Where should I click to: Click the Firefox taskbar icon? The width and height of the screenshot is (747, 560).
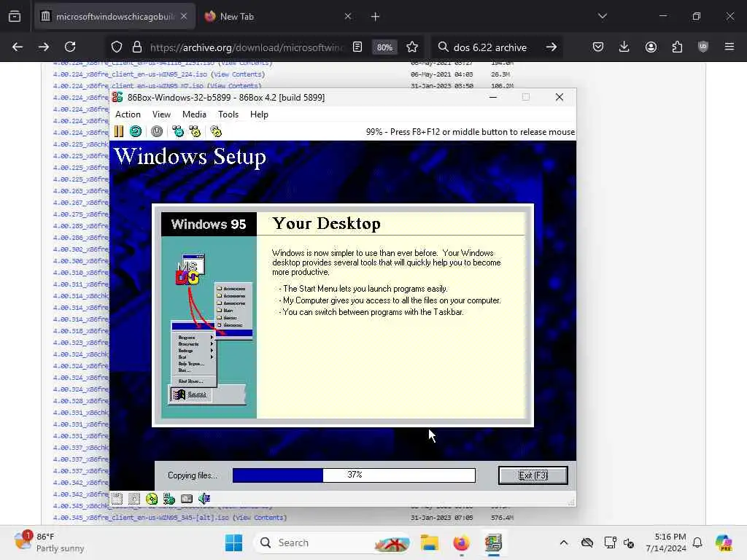461,542
